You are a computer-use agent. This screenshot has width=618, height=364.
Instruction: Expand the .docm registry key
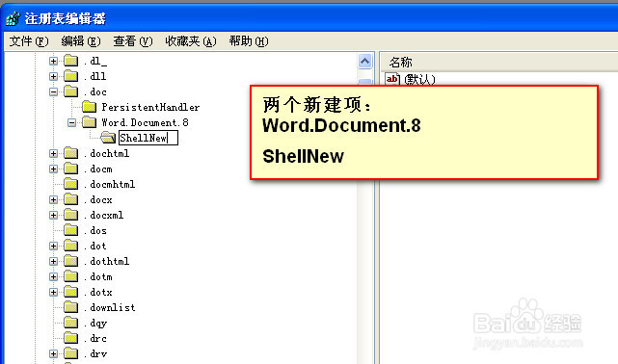click(54, 169)
